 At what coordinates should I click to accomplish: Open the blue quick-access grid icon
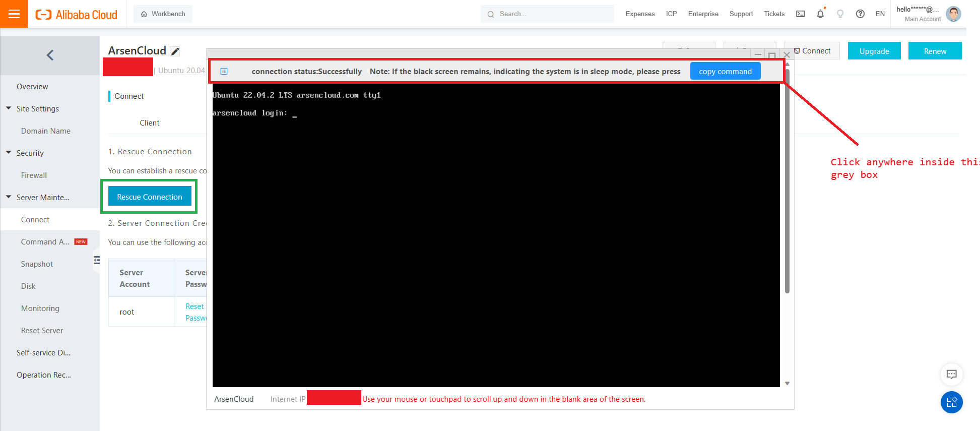pos(951,402)
